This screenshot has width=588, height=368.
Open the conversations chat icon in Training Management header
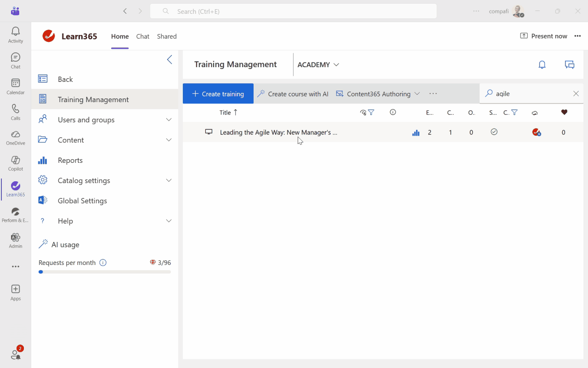tap(569, 64)
